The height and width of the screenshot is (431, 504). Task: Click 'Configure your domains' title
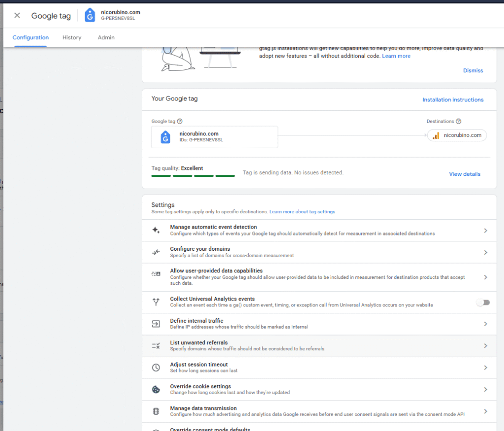[200, 249]
